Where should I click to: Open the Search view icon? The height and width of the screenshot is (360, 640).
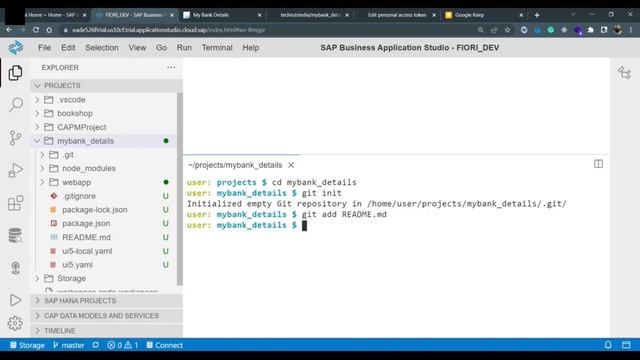point(16,105)
